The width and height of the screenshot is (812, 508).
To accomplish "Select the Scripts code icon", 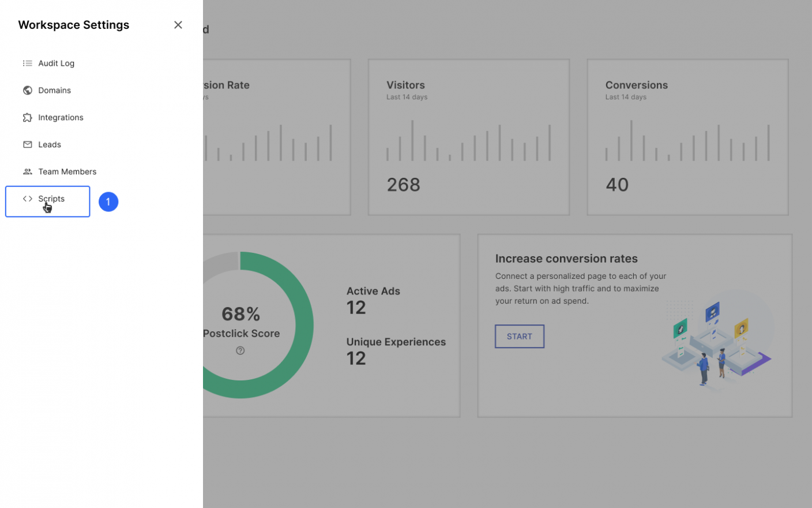I will 27,198.
